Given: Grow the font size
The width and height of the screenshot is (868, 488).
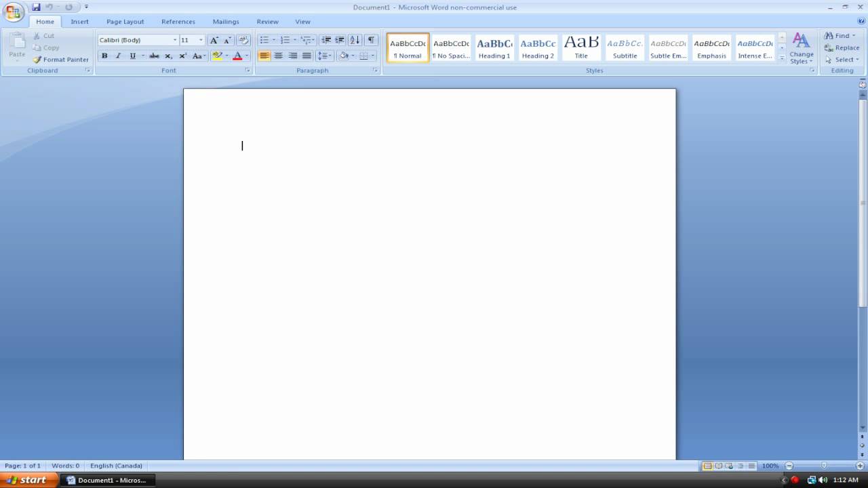Looking at the screenshot, I should coord(214,40).
